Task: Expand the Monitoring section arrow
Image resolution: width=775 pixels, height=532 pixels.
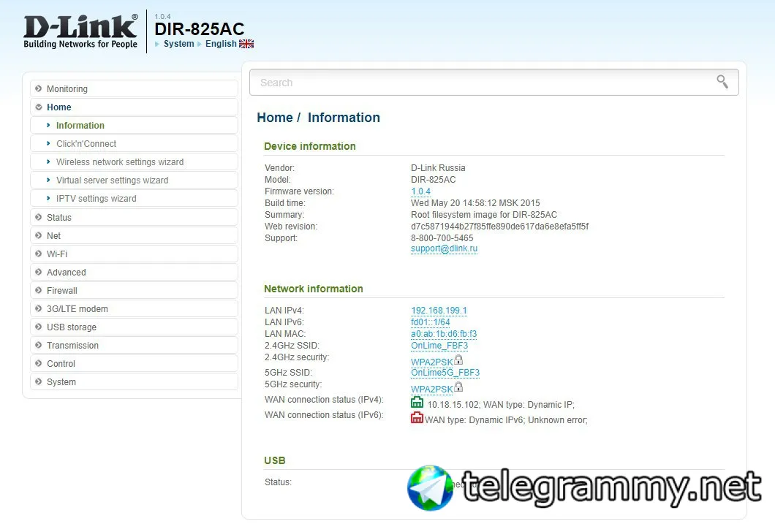Action: [39, 88]
